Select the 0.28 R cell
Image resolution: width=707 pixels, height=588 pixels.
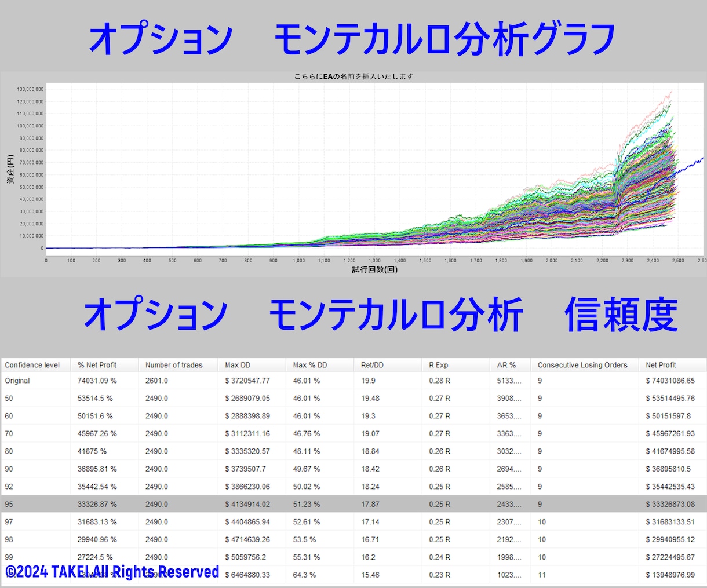440,381
